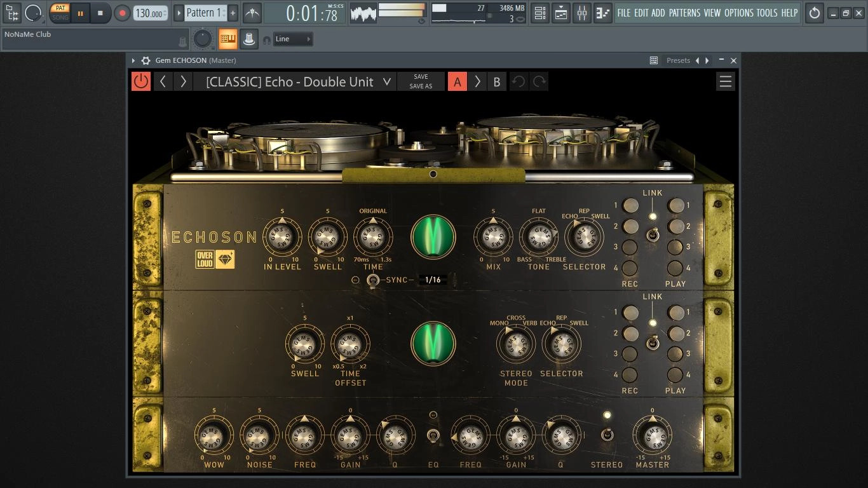Click the tempo field showing 130.000

(151, 13)
